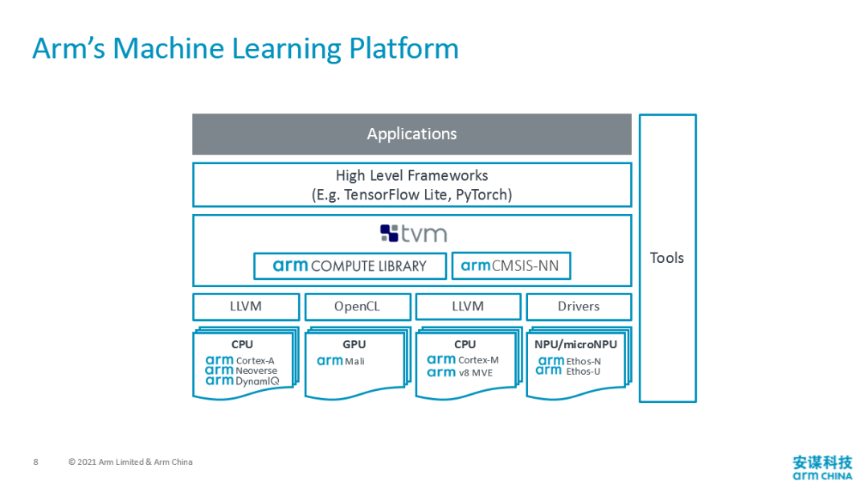The height and width of the screenshot is (489, 868).
Task: Click the text 'Ethos-U'
Action: pos(583,371)
